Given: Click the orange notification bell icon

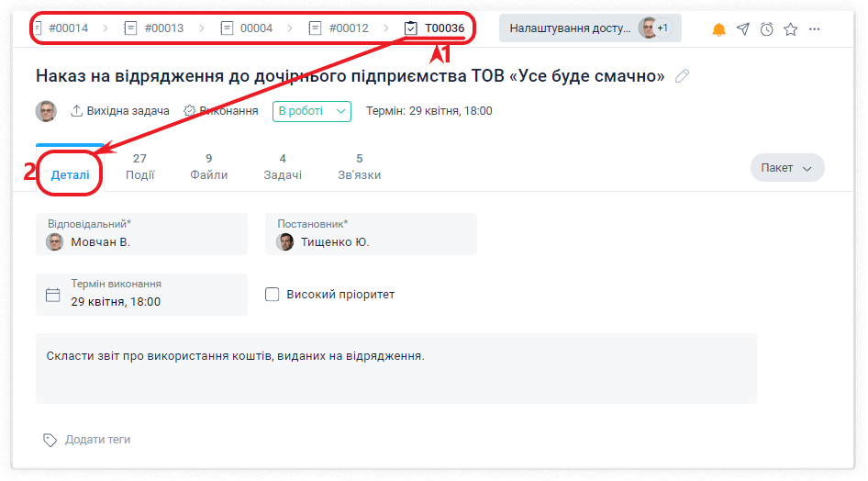Looking at the screenshot, I should point(718,29).
